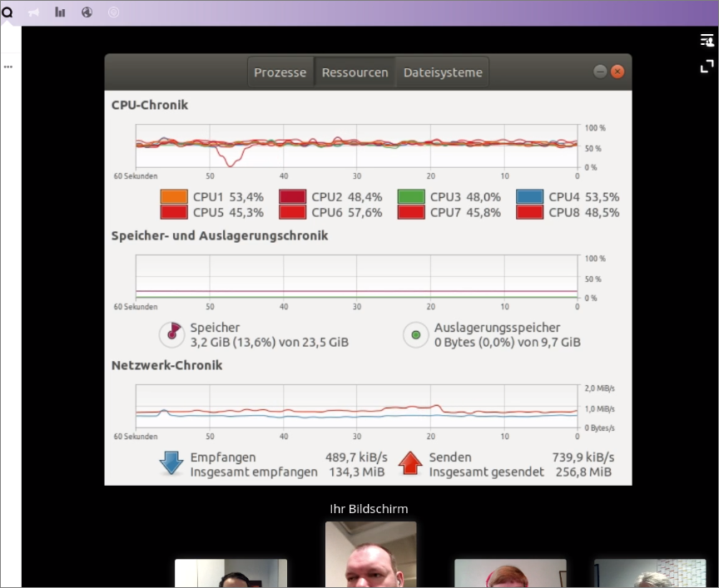Click the '3,2 GiB (13,6%) von 23,5 GiB' text
The height and width of the screenshot is (588, 719).
269,343
